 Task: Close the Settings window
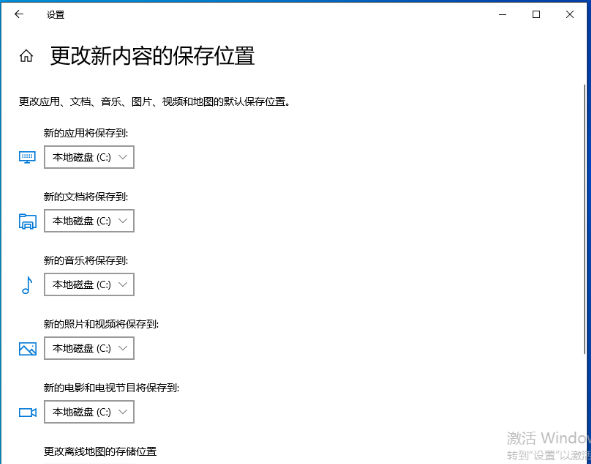coord(570,14)
